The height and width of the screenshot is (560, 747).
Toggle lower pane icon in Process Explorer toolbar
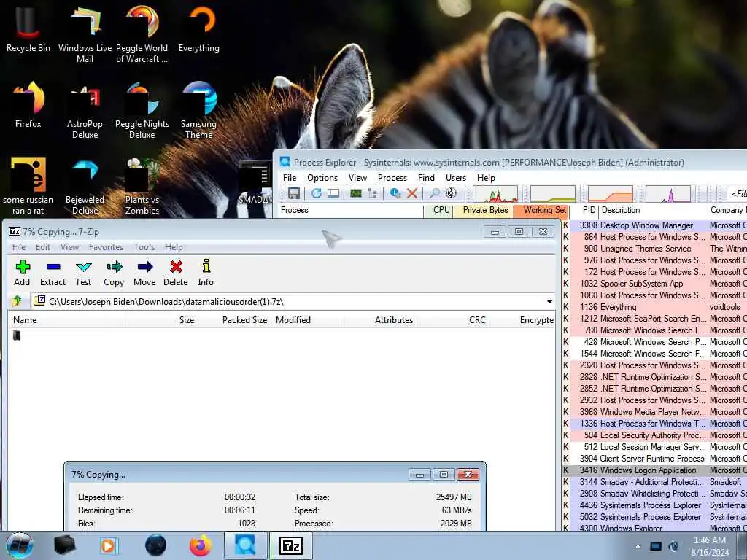[333, 192]
